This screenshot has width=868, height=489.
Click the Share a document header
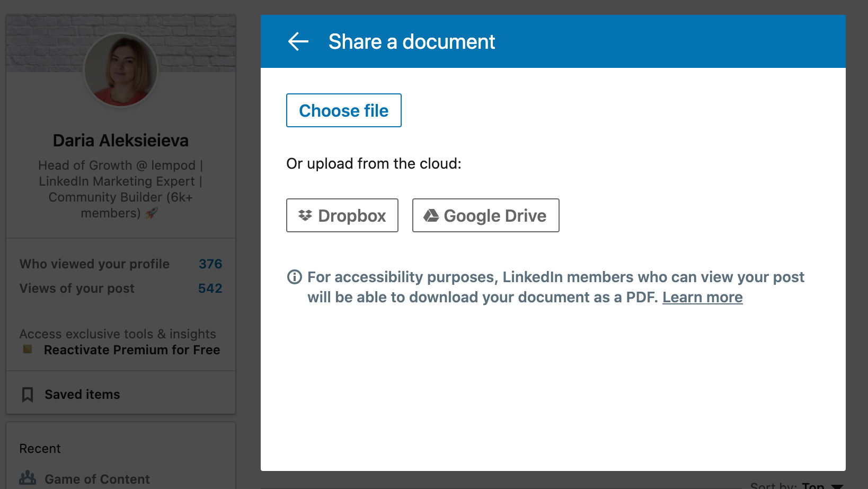pos(412,41)
